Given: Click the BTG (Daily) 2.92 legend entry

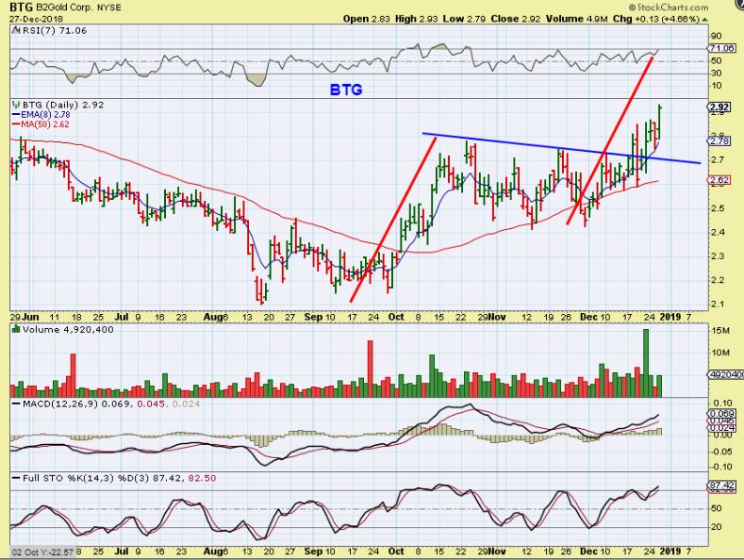Looking at the screenshot, I should [x=63, y=105].
